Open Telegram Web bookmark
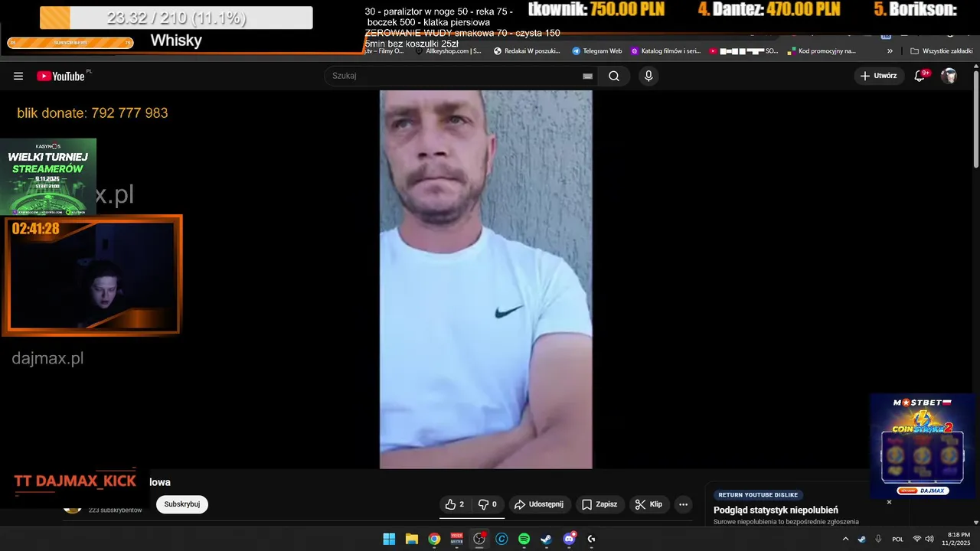The height and width of the screenshot is (551, 980). [x=597, y=51]
